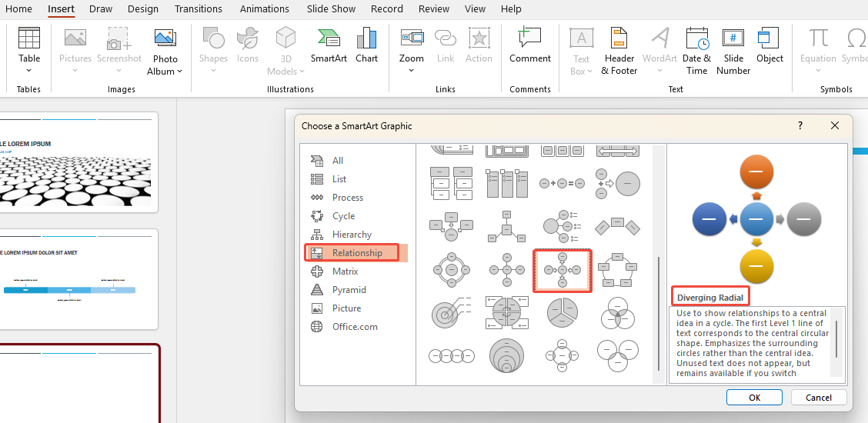Click the Action star button

click(x=479, y=45)
